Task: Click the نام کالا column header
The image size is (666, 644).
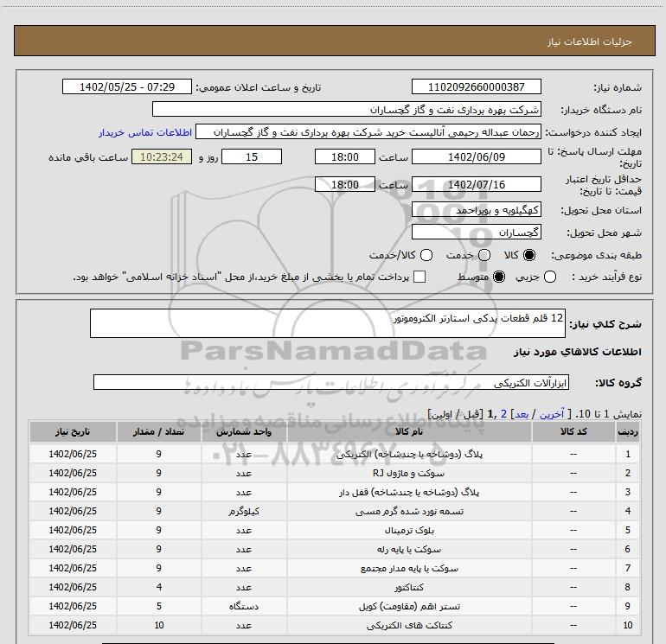Action: pyautogui.click(x=409, y=431)
